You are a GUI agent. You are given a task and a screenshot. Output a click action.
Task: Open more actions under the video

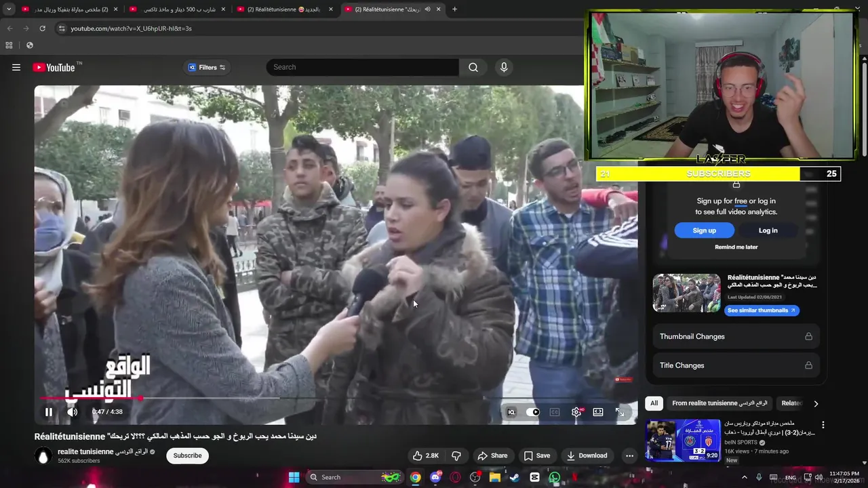tap(629, 455)
